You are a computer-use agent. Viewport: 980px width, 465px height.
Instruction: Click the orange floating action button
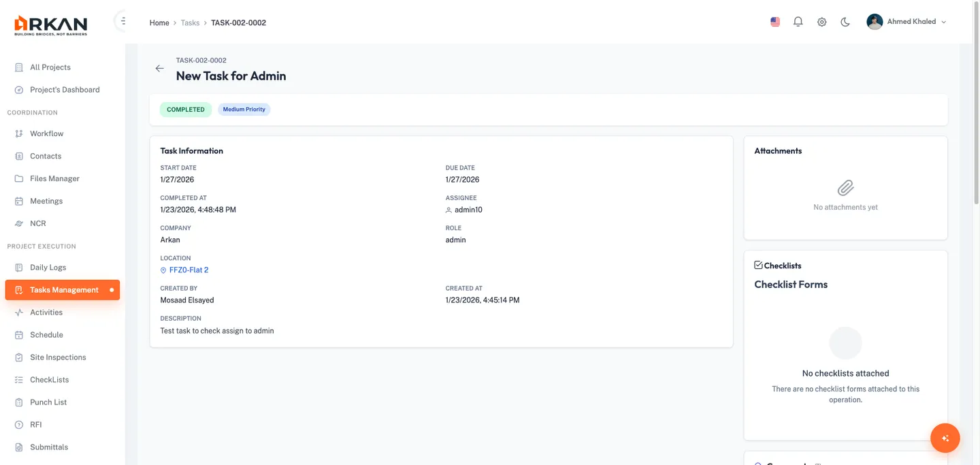coord(945,438)
